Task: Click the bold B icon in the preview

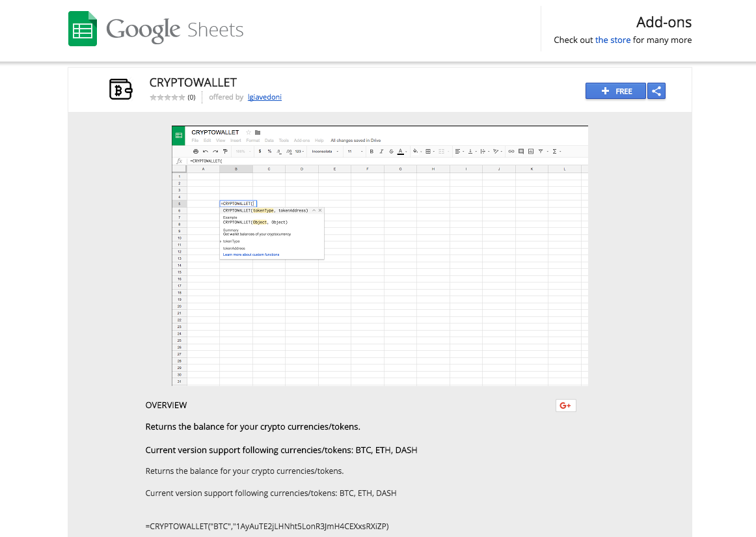Action: point(371,152)
